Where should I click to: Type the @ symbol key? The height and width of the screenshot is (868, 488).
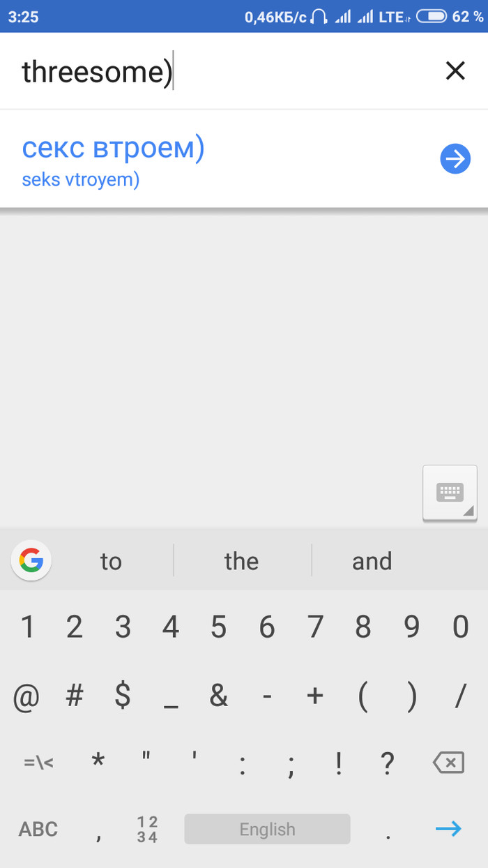[x=26, y=696]
